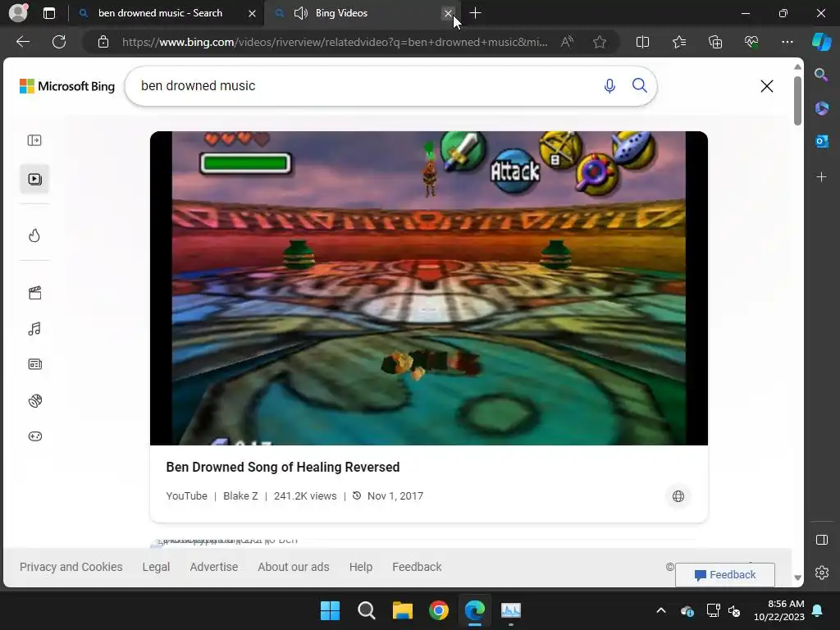
Task: Submit search with magnifier icon
Action: (x=639, y=85)
